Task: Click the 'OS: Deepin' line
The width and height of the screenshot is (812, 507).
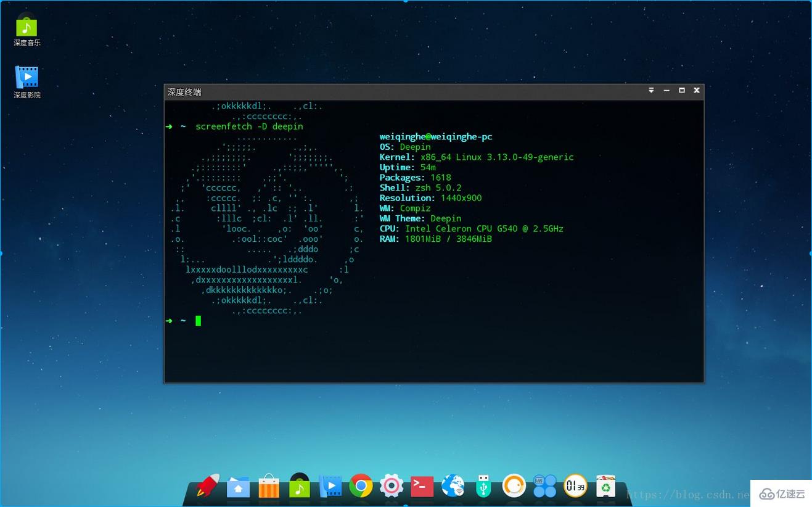Action: [405, 147]
